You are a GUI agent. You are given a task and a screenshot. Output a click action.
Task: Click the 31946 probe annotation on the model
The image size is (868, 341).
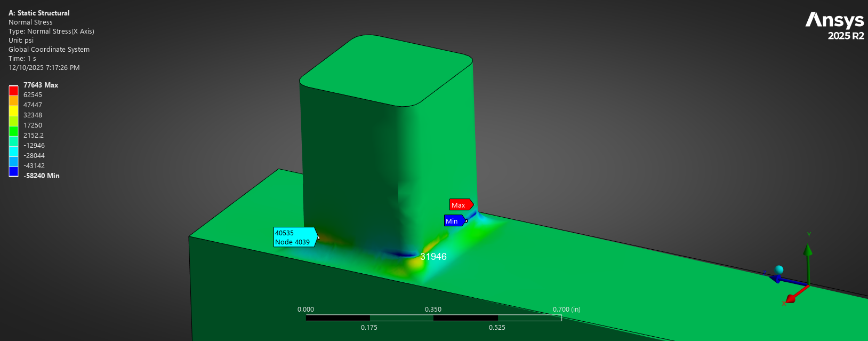coord(433,257)
